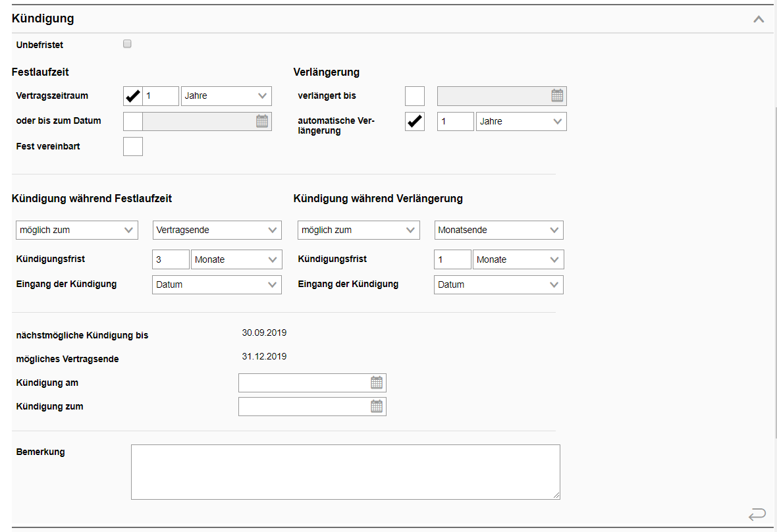Open the 'Monatsende' dropdown
The width and height of the screenshot is (777, 532).
(x=498, y=230)
